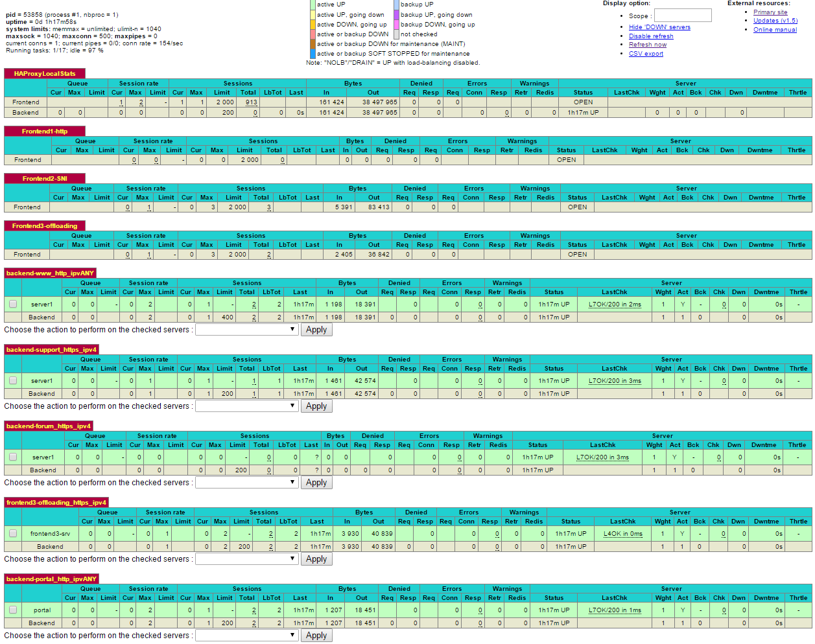Click Apply for backend-forum_https_ipv4
This screenshot has height=644, width=815.
316,483
